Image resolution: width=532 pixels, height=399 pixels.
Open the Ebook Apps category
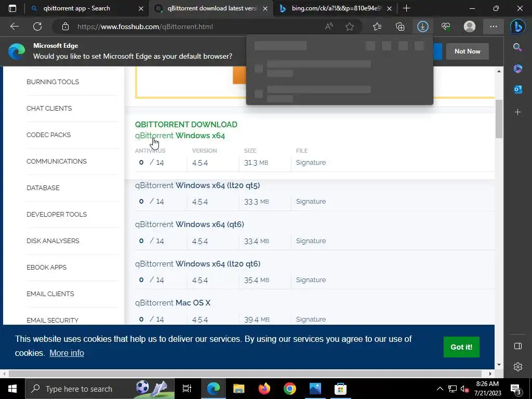click(x=46, y=267)
